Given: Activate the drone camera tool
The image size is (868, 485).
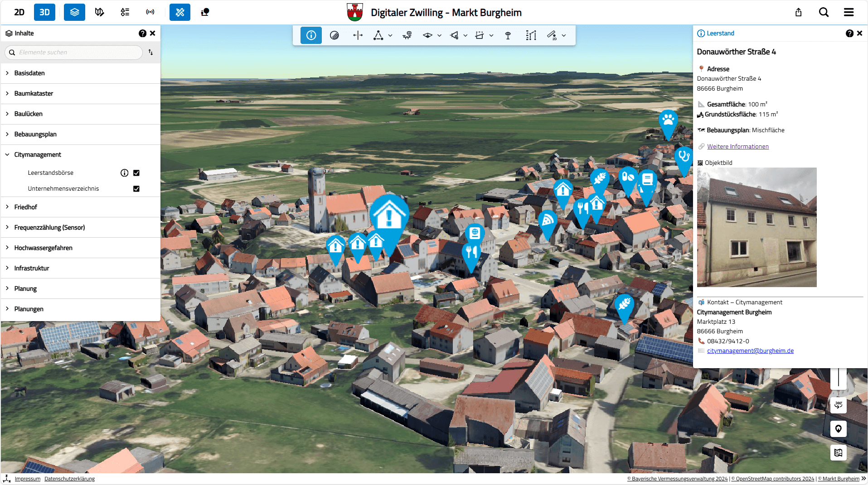Looking at the screenshot, I should pos(407,35).
